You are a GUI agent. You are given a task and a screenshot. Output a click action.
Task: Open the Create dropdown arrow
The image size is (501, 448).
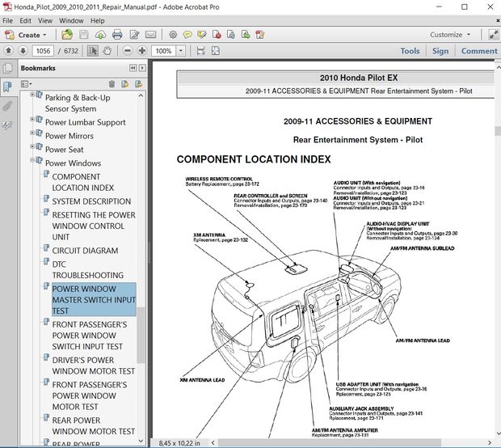tap(44, 35)
